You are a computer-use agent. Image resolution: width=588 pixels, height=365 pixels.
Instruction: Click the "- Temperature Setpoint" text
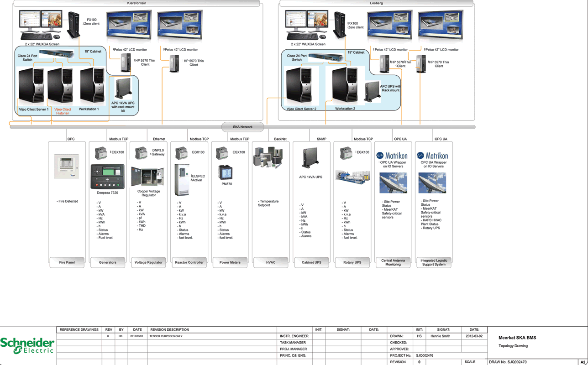click(268, 203)
